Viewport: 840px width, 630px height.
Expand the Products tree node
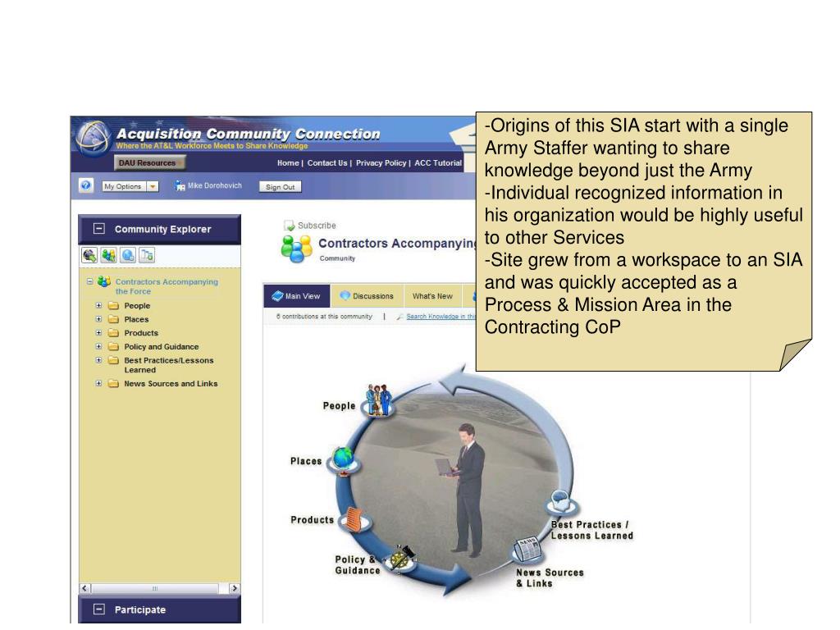(98, 333)
